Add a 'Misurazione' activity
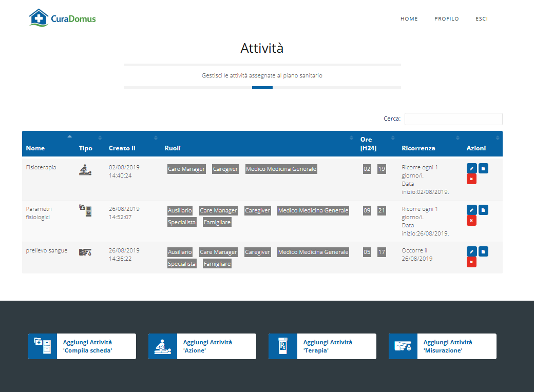The image size is (534, 392). coord(443,346)
